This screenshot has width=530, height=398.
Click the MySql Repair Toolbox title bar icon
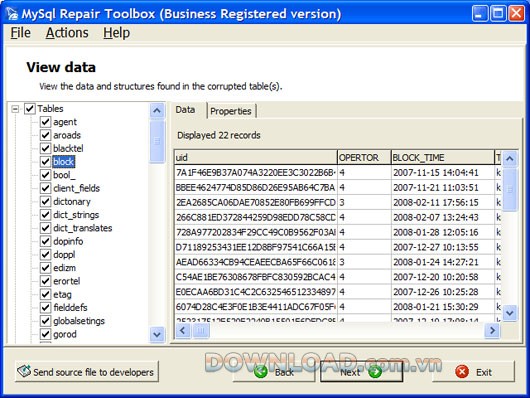tap(11, 14)
